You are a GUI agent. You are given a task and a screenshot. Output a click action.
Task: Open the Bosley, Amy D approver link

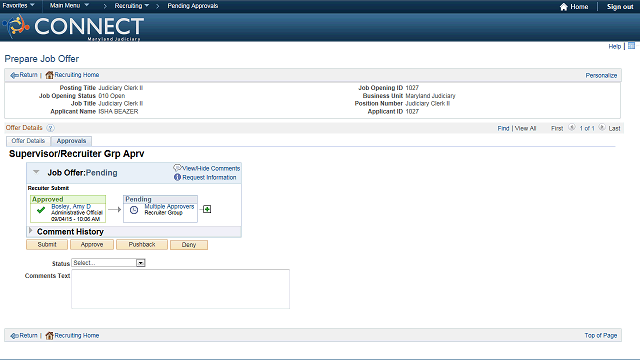(x=71, y=207)
